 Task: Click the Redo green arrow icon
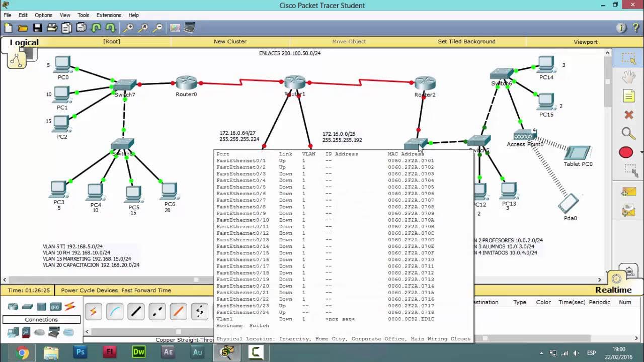pyautogui.click(x=111, y=28)
